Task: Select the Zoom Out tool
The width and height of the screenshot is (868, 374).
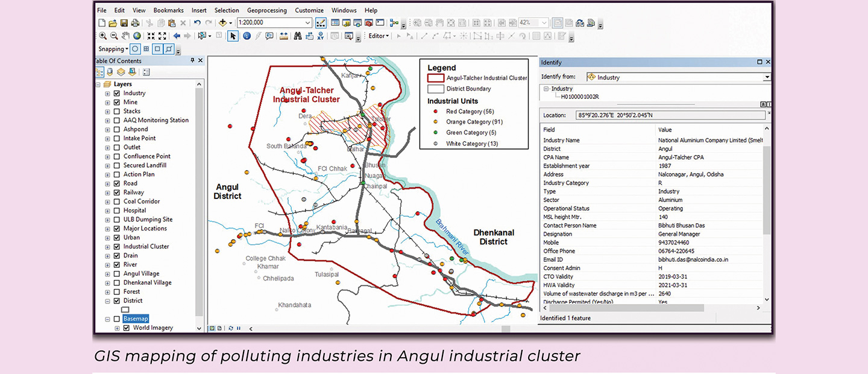Action: pos(114,36)
